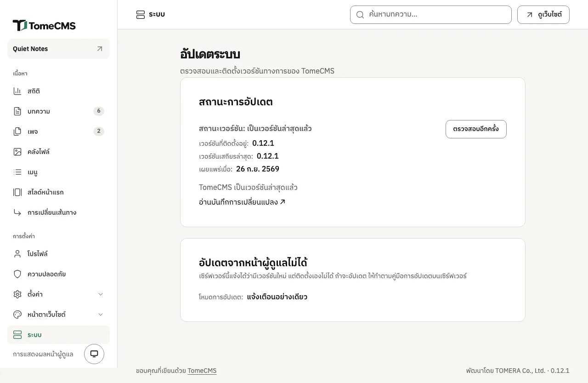This screenshot has height=383, width=588.
Task: Open การเปลี่ยนเส้นทาง page
Action: (58, 212)
